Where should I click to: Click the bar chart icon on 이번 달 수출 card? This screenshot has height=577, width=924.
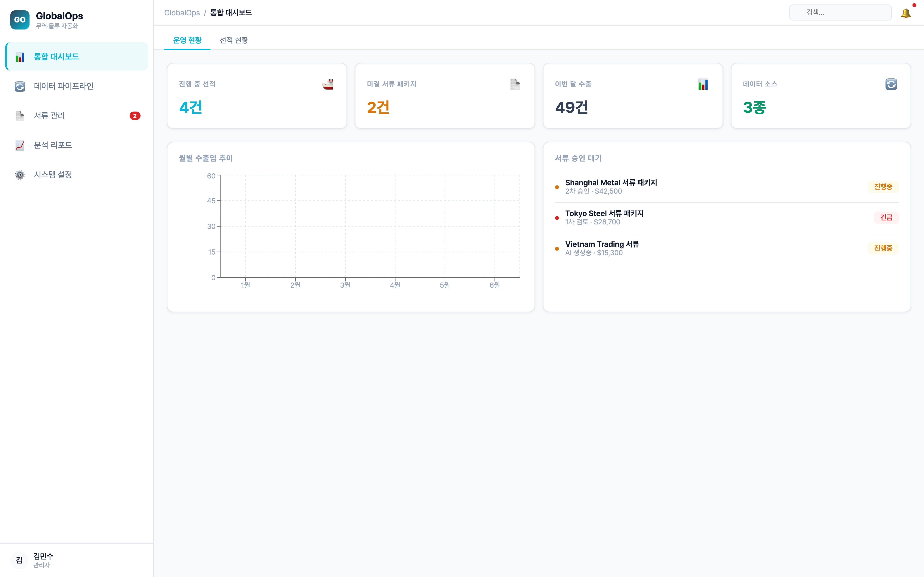(703, 84)
